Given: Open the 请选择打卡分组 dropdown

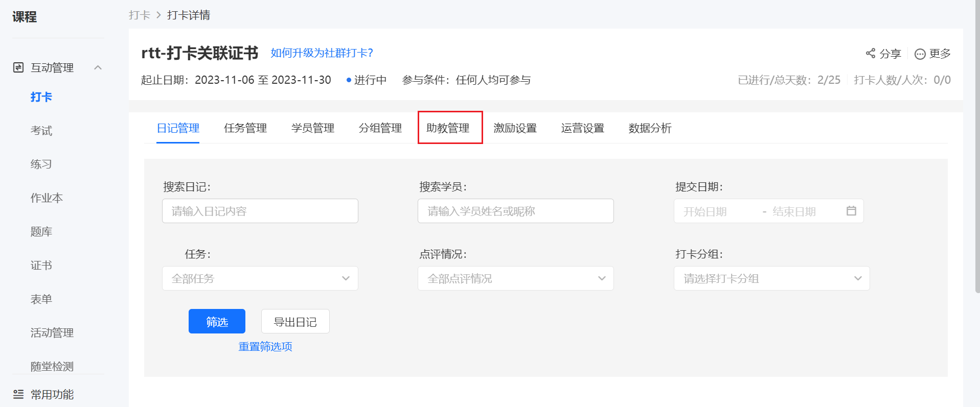Looking at the screenshot, I should (772, 278).
